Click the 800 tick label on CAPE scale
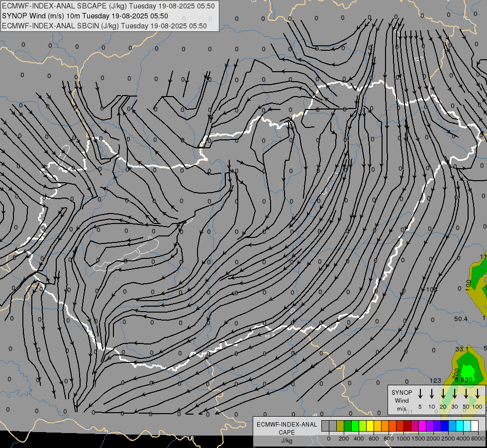Viewport: 487px width, 448px height. coord(389,439)
